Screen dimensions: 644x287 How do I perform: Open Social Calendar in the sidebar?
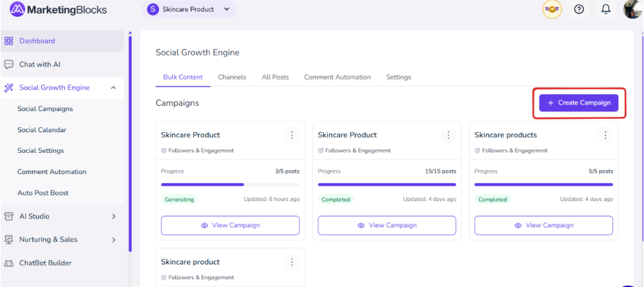point(42,130)
